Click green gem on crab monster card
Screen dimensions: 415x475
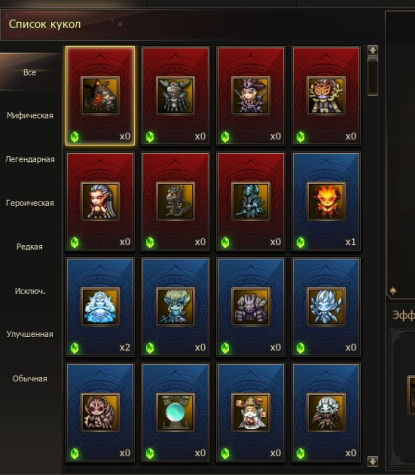coord(150,137)
